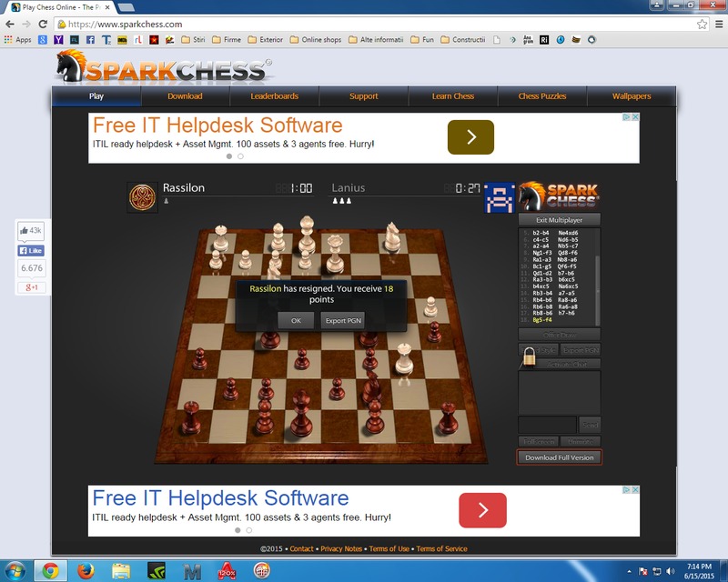Open the Download tab

tap(185, 96)
